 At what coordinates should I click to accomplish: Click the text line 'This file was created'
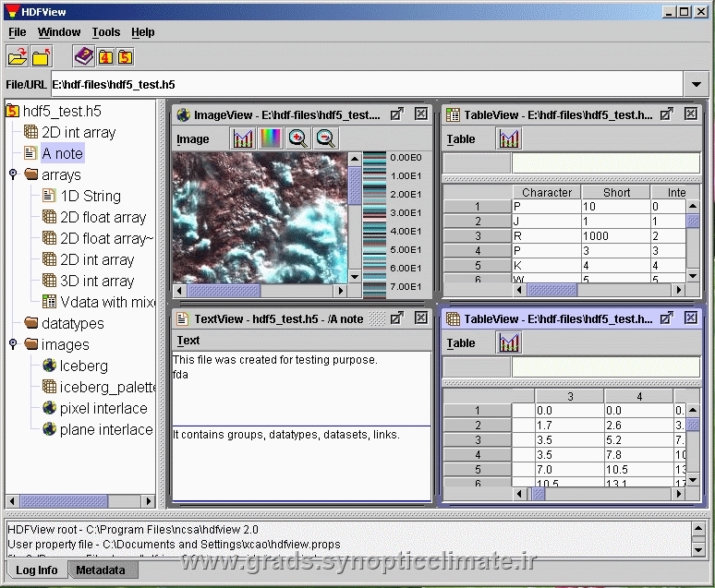click(275, 360)
